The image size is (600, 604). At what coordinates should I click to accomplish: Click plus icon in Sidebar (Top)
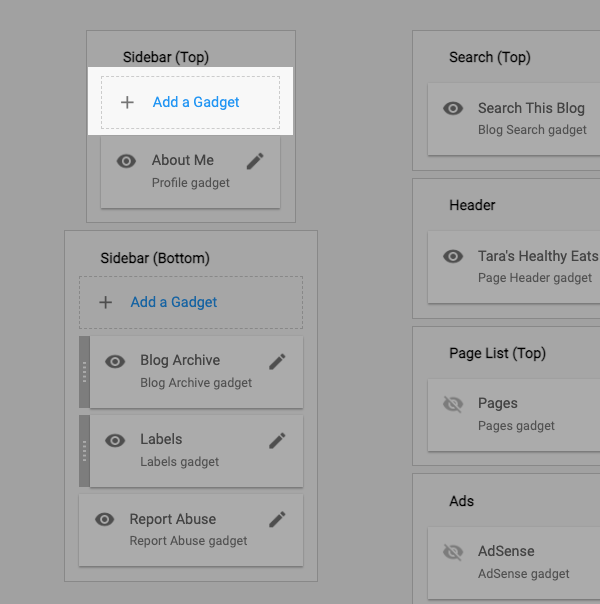coord(127,102)
